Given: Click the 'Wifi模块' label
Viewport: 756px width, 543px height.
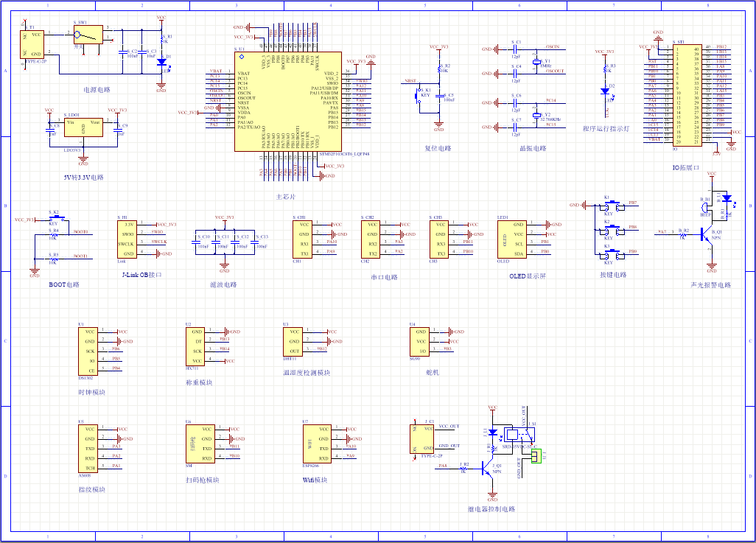Looking at the screenshot, I should 315,480.
